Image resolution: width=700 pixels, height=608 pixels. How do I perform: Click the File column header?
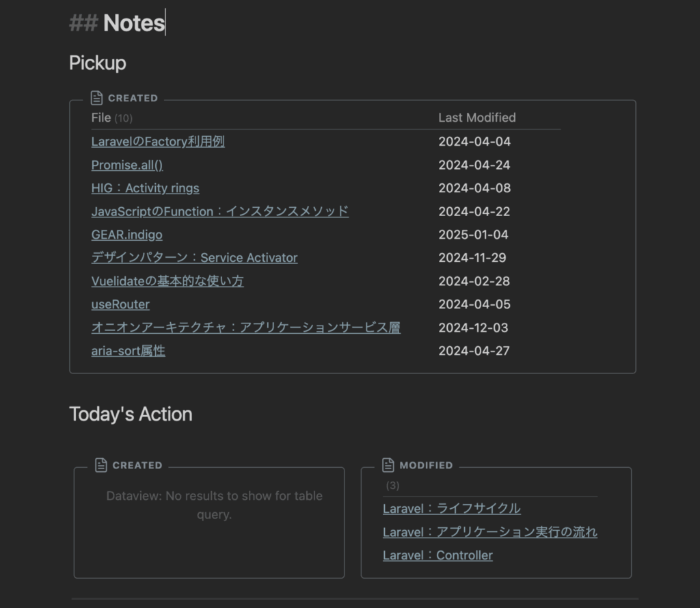coord(101,118)
